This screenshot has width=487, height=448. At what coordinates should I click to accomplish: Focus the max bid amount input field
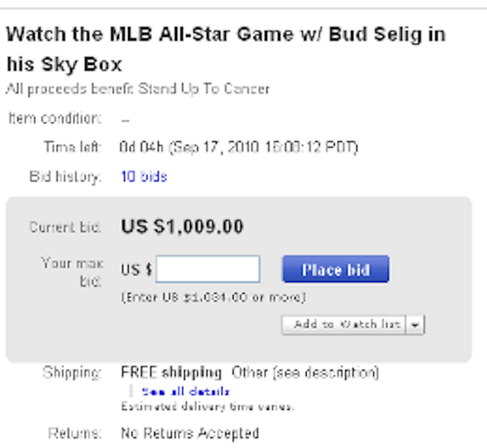point(208,269)
